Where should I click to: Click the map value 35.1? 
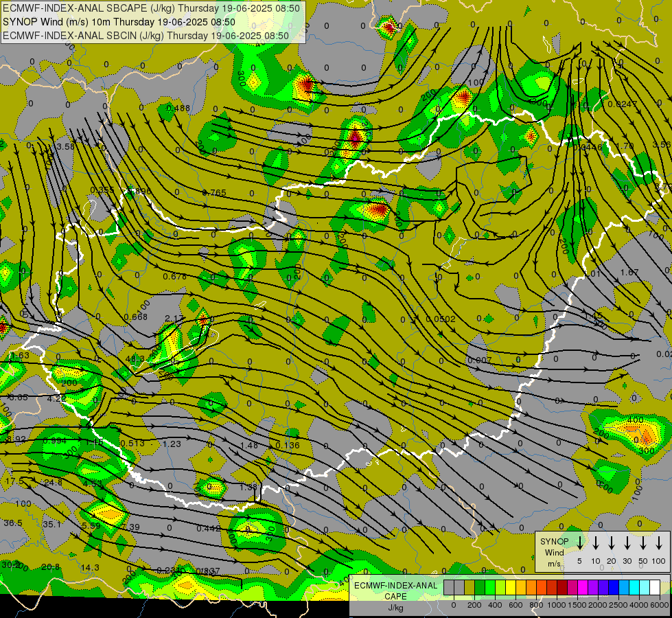[51, 524]
